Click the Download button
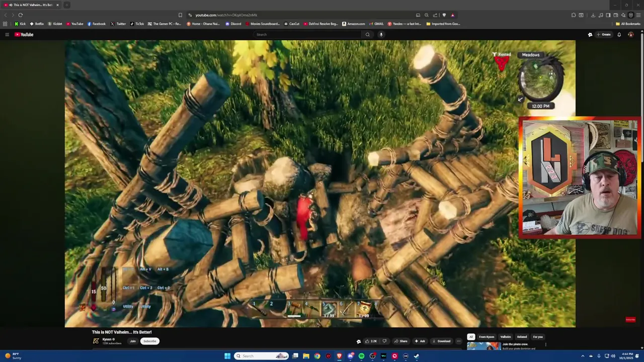This screenshot has width=644, height=362. [x=441, y=341]
